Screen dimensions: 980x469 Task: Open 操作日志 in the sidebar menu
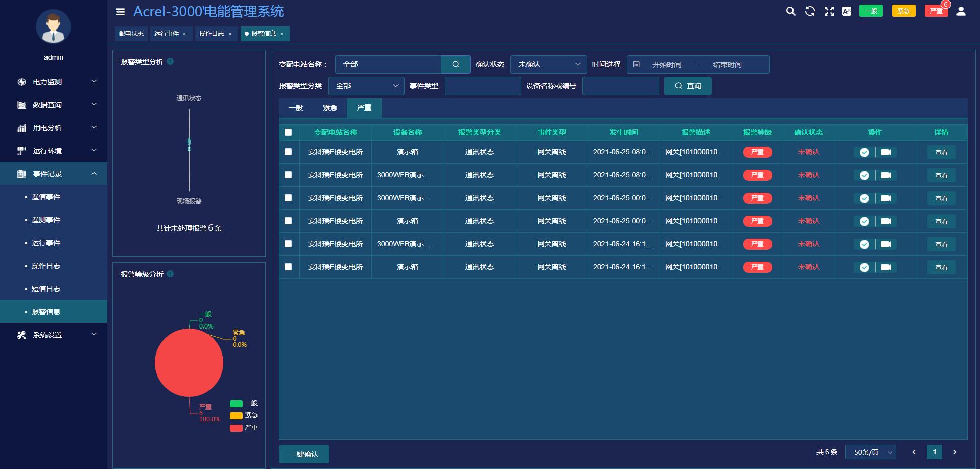pyautogui.click(x=46, y=266)
